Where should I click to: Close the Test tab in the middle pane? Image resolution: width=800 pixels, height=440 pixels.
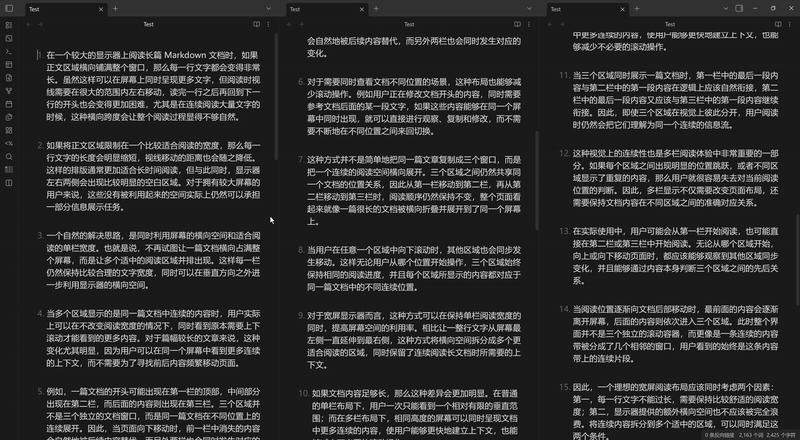coord(362,9)
